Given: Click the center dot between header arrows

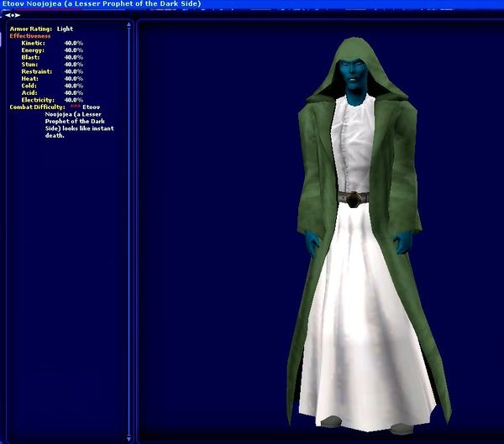Looking at the screenshot, I should click(x=12, y=15).
